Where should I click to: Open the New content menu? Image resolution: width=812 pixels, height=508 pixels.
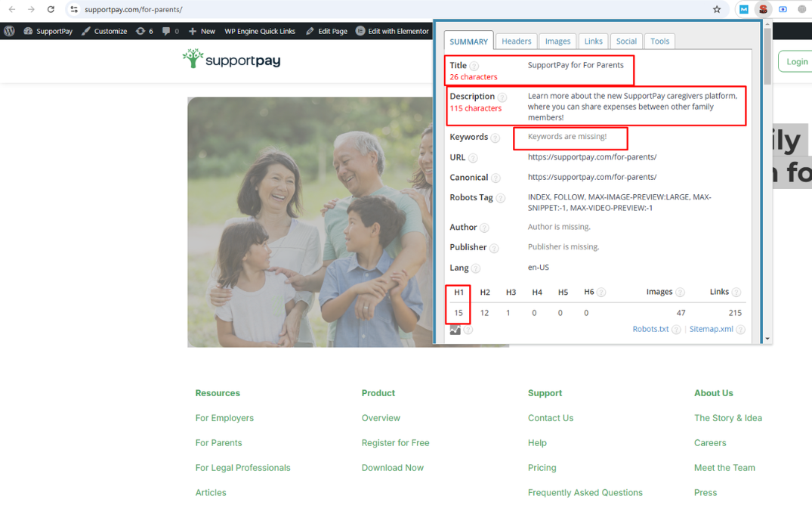[202, 31]
